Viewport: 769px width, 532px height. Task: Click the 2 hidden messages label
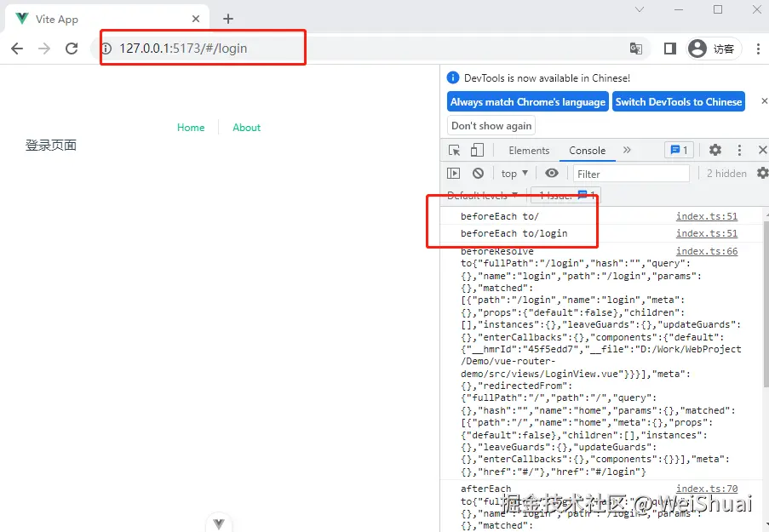coord(726,174)
